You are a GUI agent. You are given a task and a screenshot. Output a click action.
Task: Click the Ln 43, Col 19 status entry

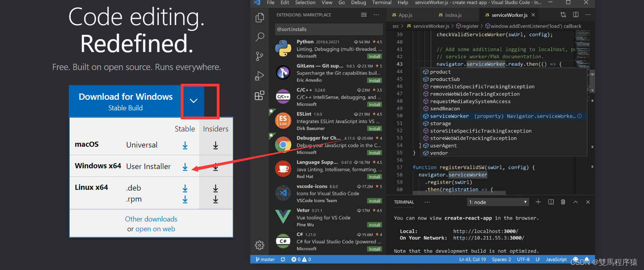(x=473, y=259)
